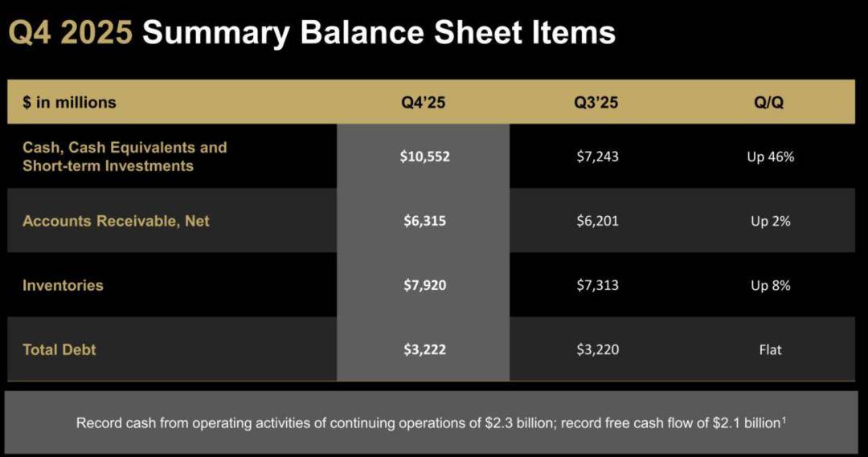Select the Q3'25 column header
868x457 pixels.
(x=596, y=102)
